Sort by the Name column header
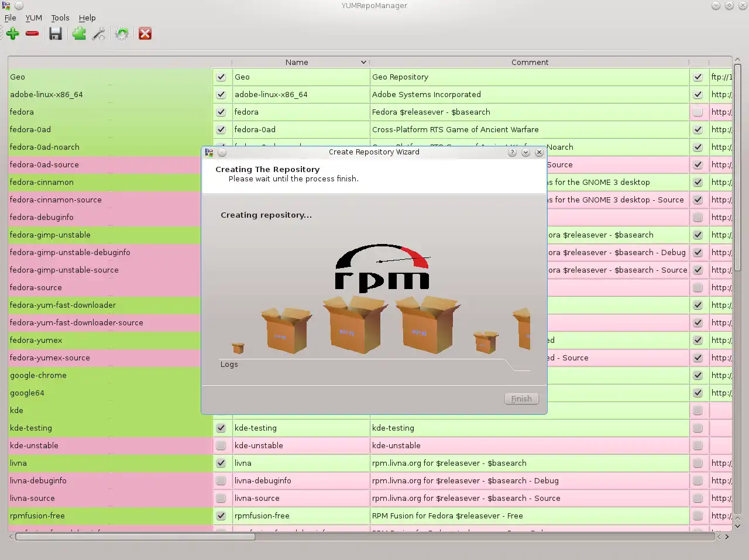 [x=301, y=62]
